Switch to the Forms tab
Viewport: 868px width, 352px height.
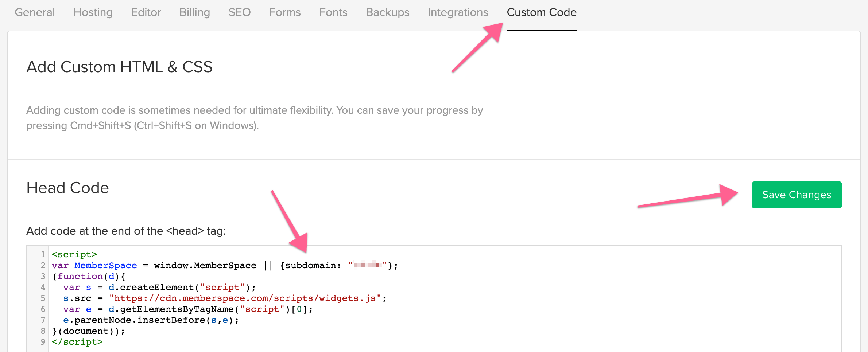[285, 12]
